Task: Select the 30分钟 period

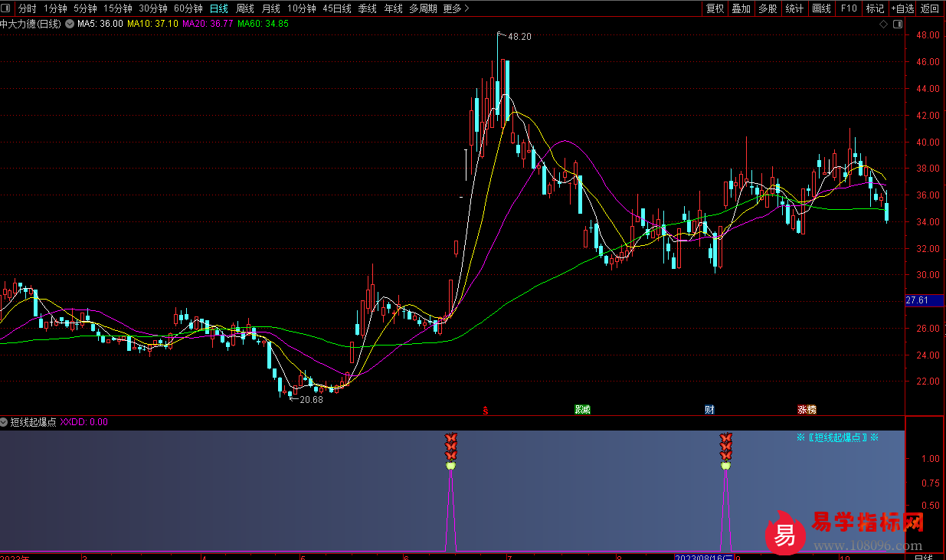Action: point(153,8)
